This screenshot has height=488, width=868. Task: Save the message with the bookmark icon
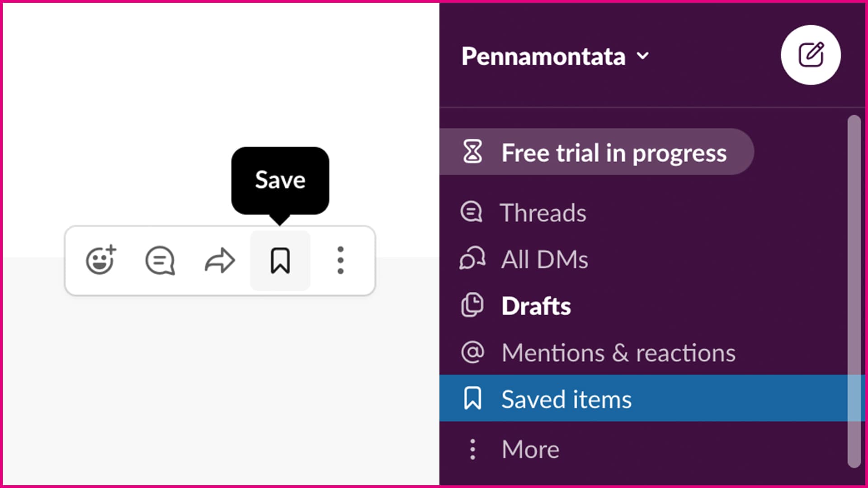pyautogui.click(x=280, y=261)
